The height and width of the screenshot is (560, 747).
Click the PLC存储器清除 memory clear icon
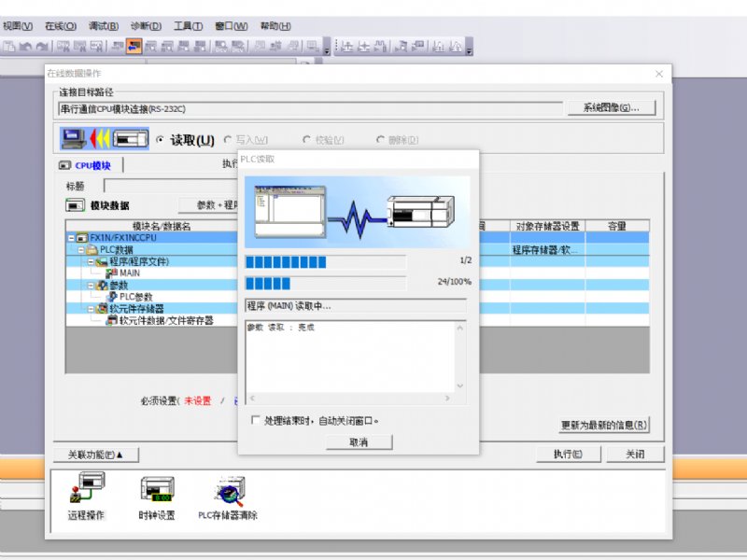point(228,489)
